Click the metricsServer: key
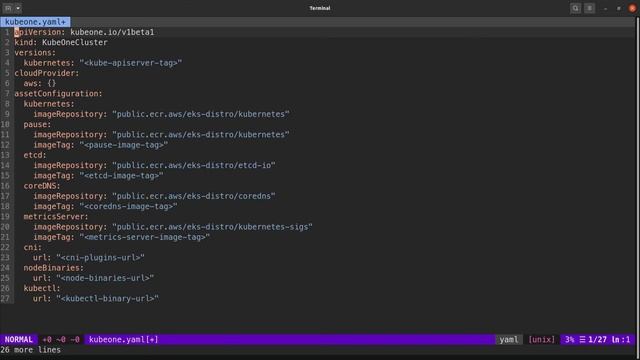 (x=56, y=216)
